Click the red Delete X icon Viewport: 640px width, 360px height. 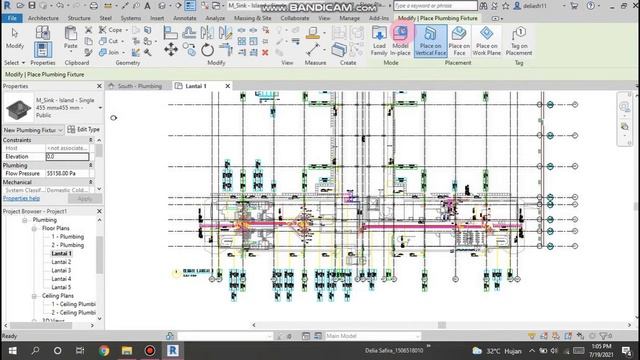[265, 52]
